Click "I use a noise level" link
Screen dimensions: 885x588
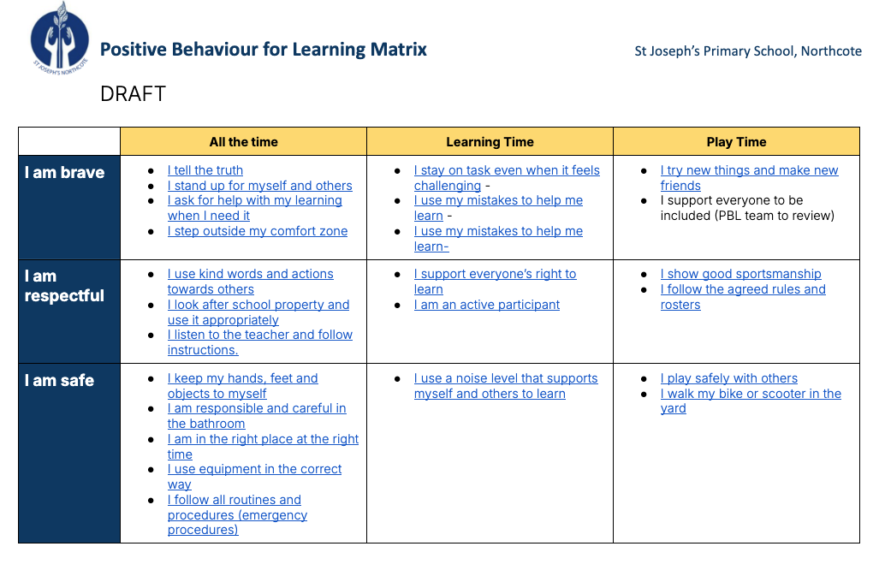click(x=506, y=386)
